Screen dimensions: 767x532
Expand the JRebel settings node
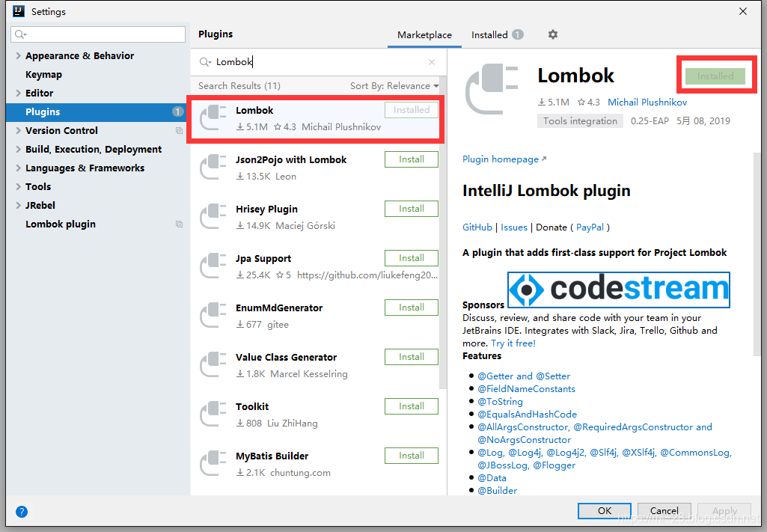tap(18, 205)
